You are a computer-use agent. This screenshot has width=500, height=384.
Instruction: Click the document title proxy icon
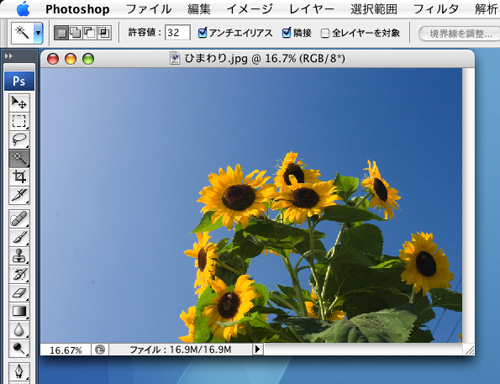pos(175,58)
